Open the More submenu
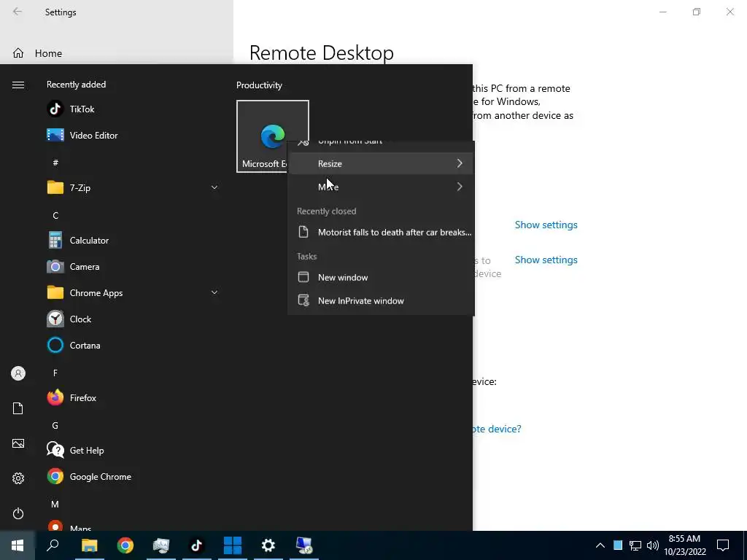 click(x=381, y=187)
